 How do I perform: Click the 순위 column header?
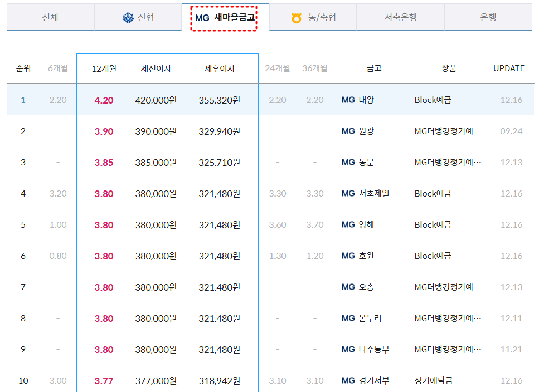[x=23, y=68]
